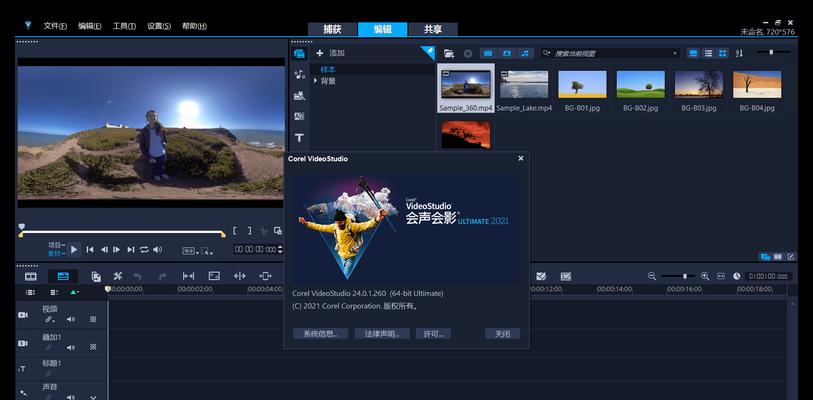
Task: Switch library to list view
Action: pos(708,53)
